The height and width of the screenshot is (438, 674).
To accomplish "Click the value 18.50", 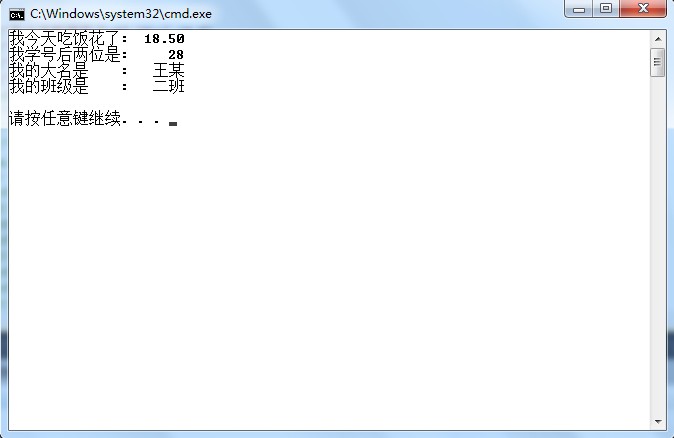I will [164, 39].
